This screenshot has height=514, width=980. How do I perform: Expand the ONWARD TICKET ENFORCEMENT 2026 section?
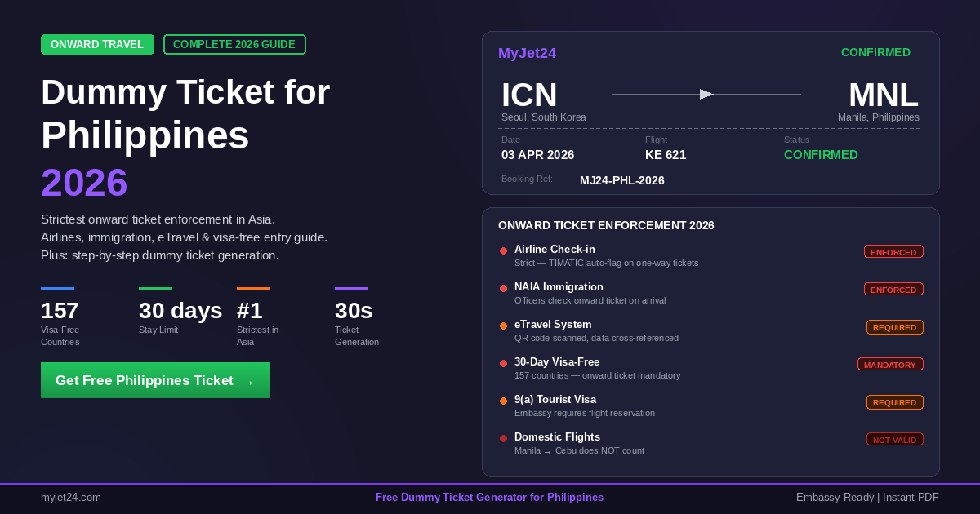pyautogui.click(x=606, y=225)
